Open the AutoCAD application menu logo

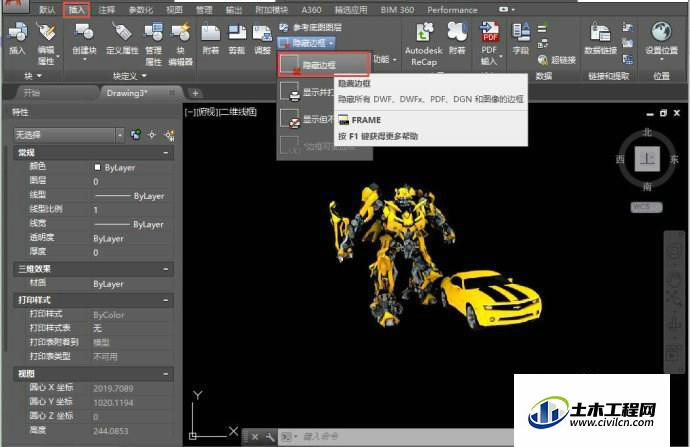pos(15,6)
